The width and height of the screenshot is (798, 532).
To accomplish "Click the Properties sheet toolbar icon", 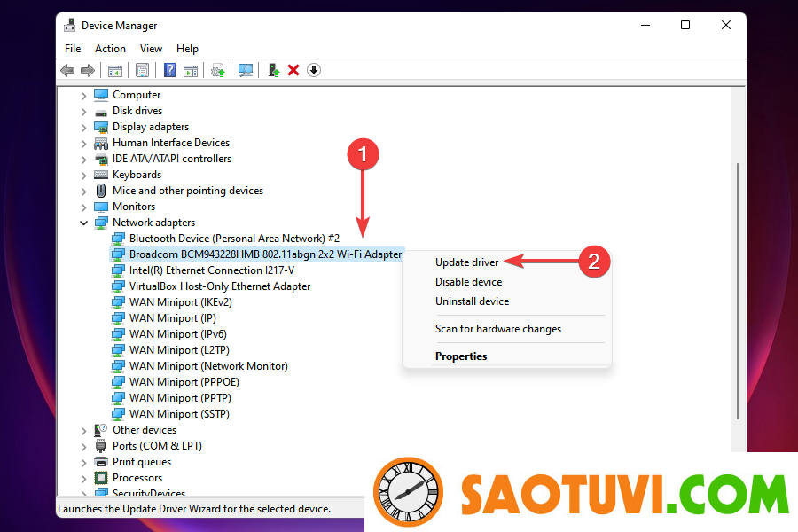I will [x=142, y=70].
